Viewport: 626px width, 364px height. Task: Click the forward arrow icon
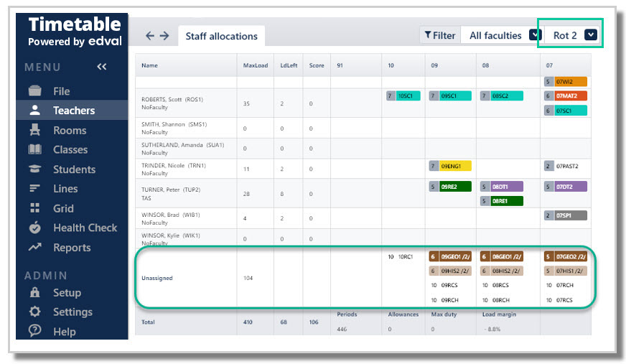tap(164, 36)
